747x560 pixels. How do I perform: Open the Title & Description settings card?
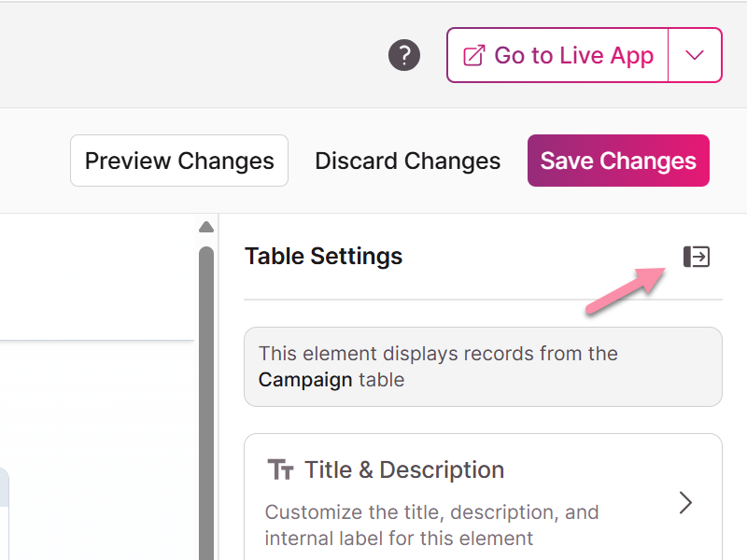(x=483, y=497)
